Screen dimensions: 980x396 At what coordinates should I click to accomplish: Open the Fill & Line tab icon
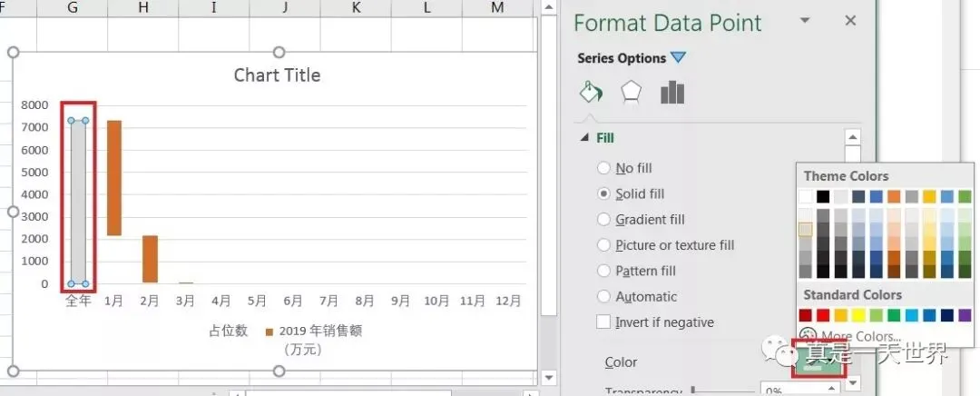click(590, 93)
